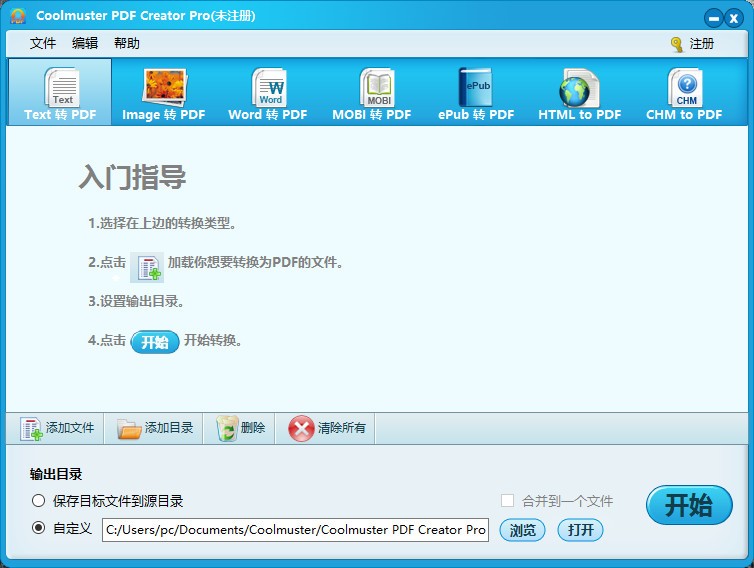The image size is (754, 568).
Task: Switch to Image 转 PDF mode
Action: pos(163,92)
